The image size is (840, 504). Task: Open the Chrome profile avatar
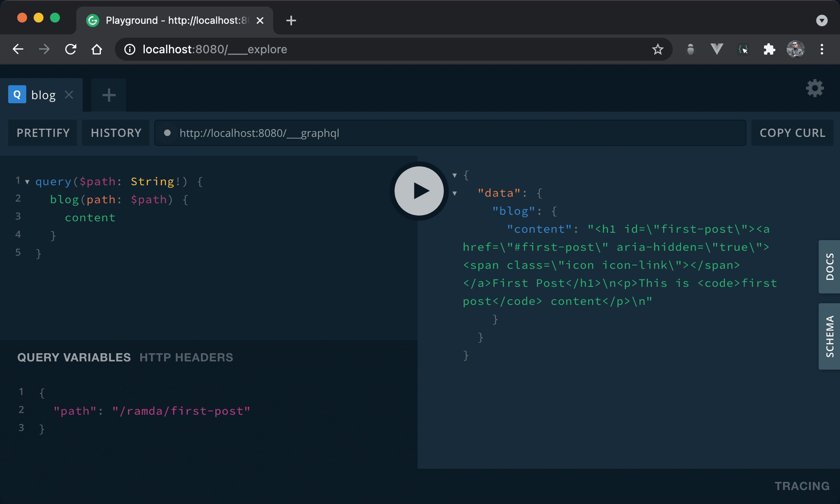795,49
